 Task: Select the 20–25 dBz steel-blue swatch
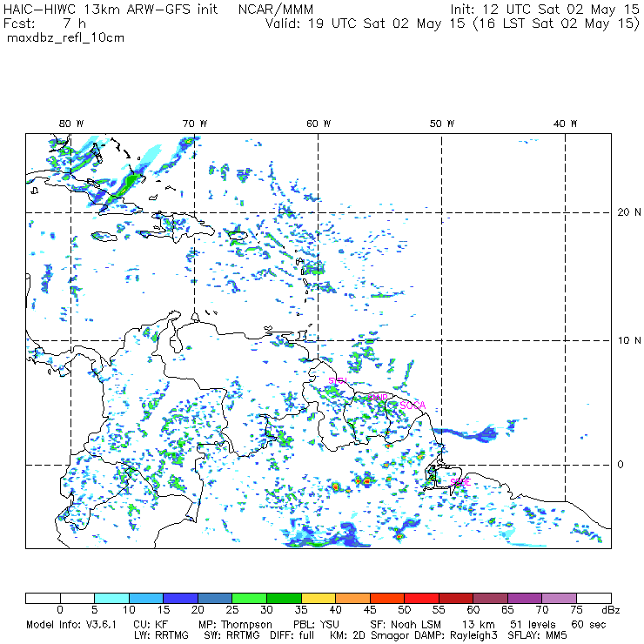(x=215, y=598)
